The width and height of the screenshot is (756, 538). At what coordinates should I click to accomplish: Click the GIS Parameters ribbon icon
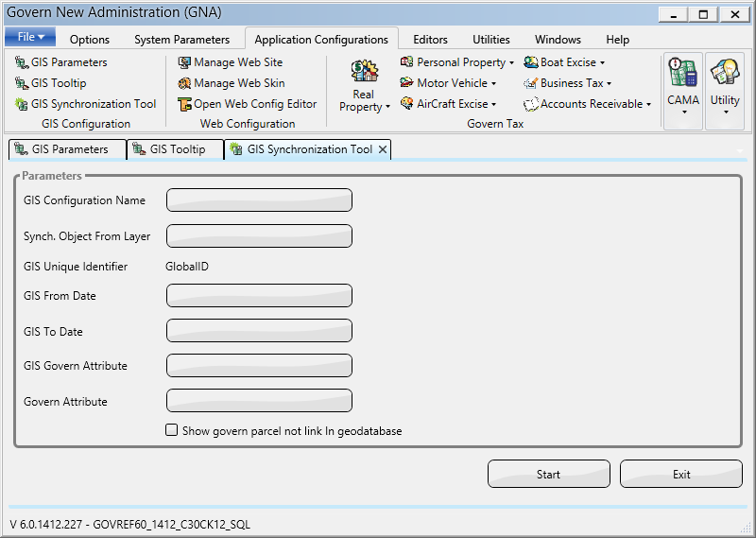22,62
